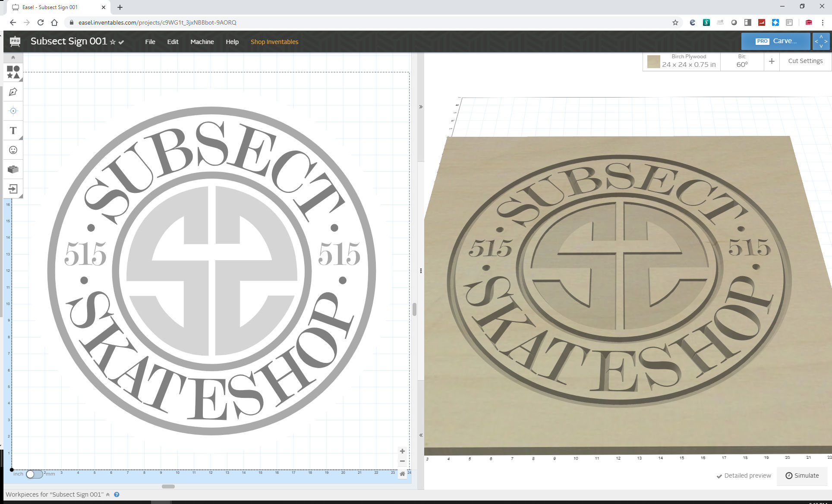Collapse the preview pane with left chevrons

[x=421, y=435]
